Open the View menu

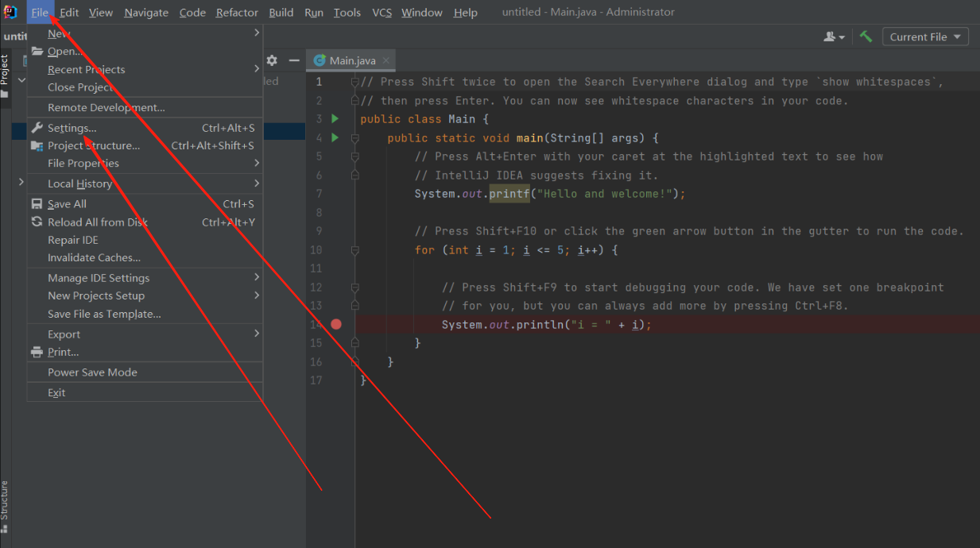(x=101, y=12)
